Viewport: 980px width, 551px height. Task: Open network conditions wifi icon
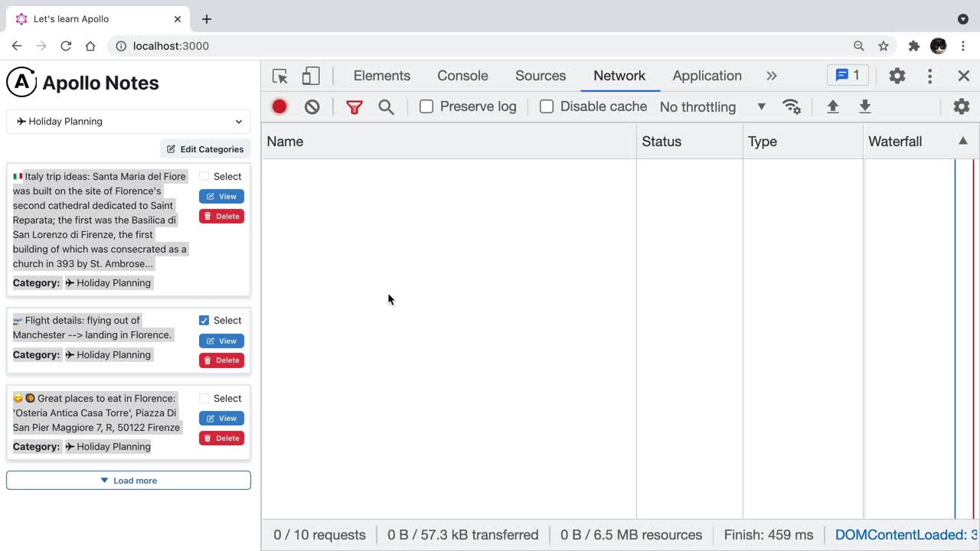pyautogui.click(x=792, y=106)
